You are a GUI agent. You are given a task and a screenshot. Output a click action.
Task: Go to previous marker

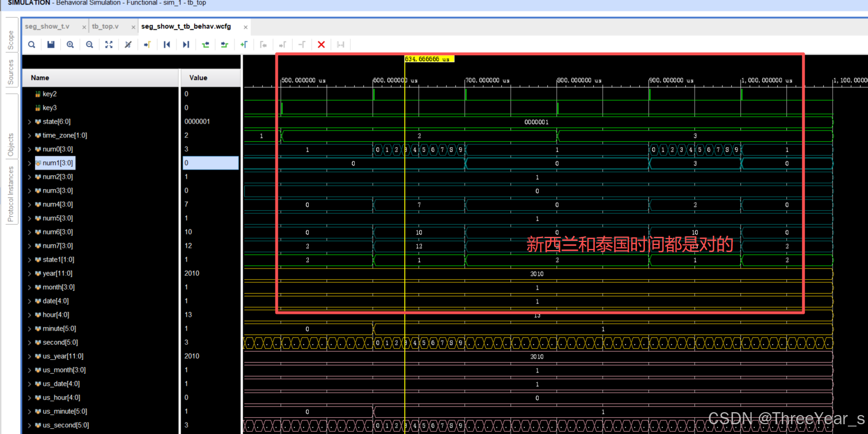(x=263, y=44)
